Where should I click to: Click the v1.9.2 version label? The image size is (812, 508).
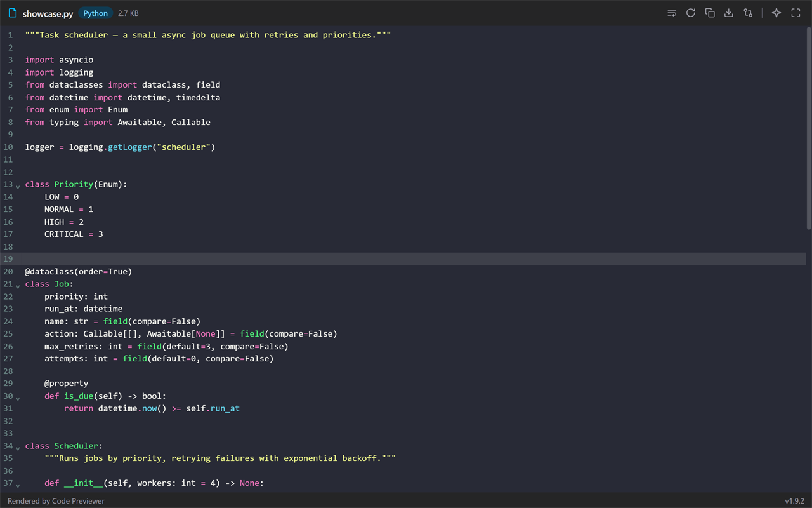pos(794,501)
